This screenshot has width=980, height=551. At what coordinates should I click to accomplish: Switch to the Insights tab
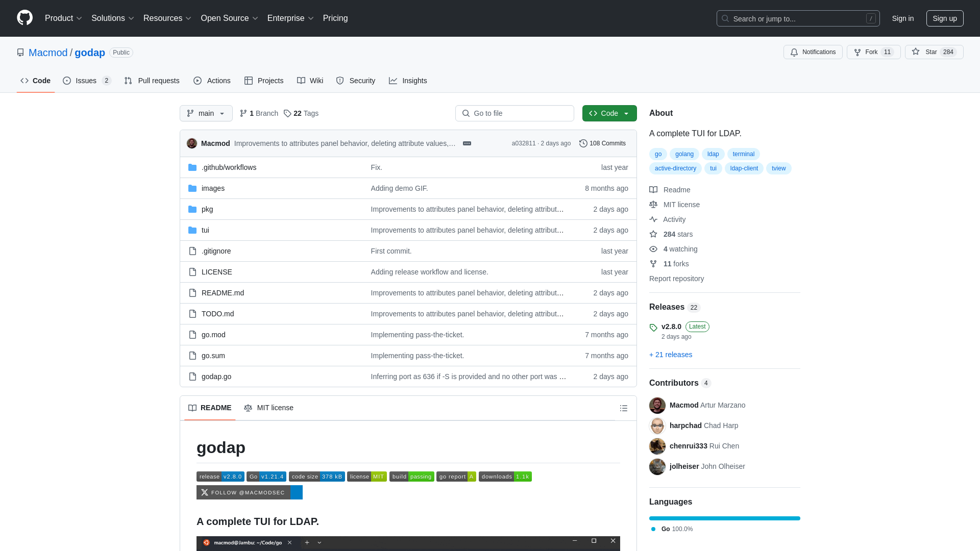click(x=408, y=81)
